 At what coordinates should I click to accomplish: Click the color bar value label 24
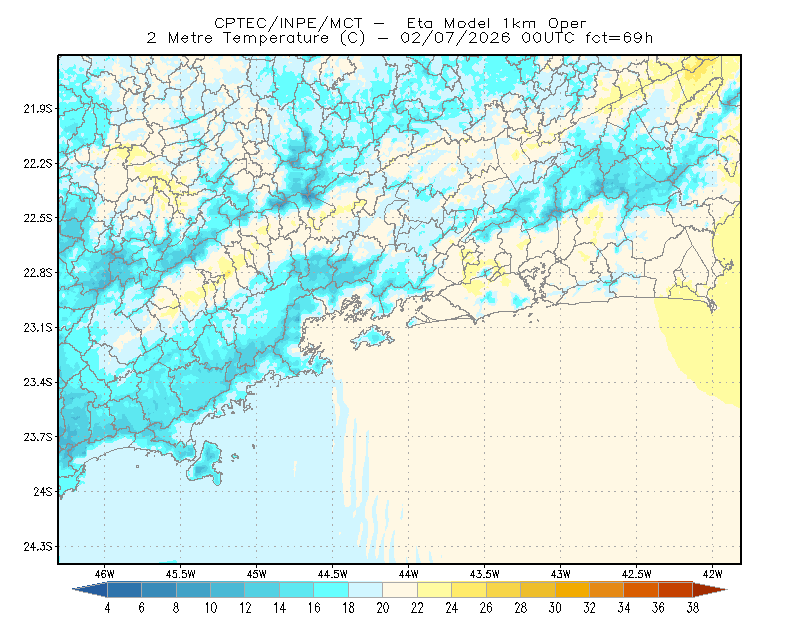pos(452,608)
